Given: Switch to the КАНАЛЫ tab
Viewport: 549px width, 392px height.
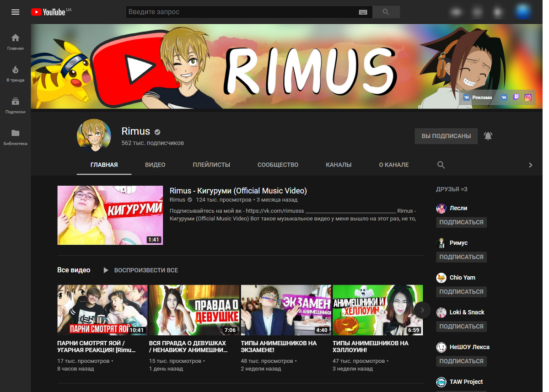Looking at the screenshot, I should (339, 165).
